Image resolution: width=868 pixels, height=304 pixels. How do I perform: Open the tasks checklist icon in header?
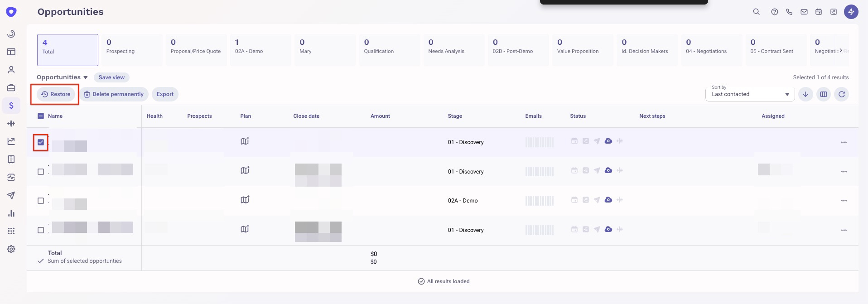tap(834, 12)
